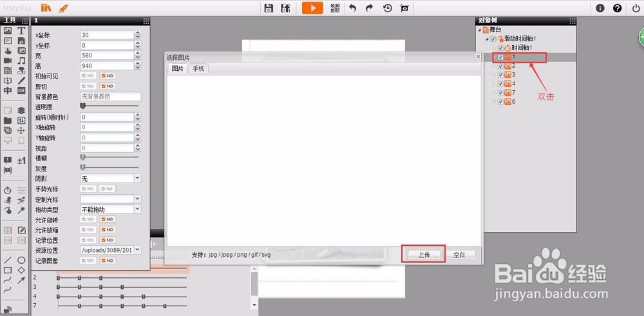
Task: Select the Chinese character (中) tool
Action: point(8,90)
